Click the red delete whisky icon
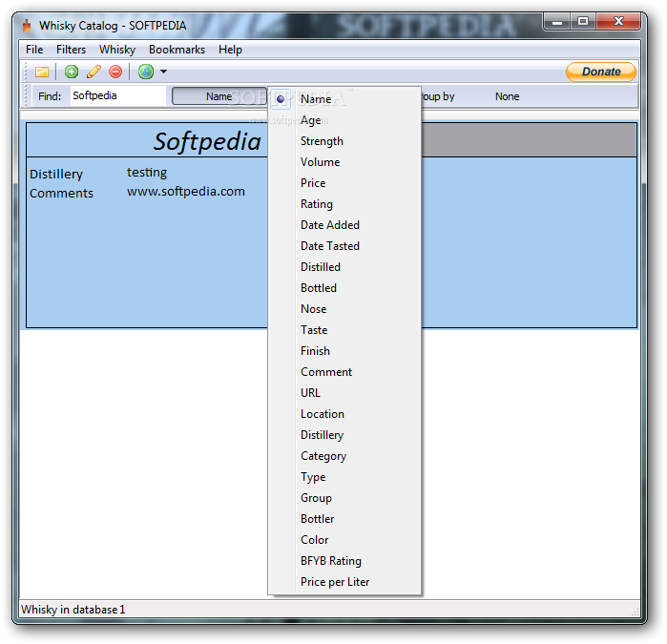Image resolution: width=667 pixels, height=644 pixels. pyautogui.click(x=115, y=72)
